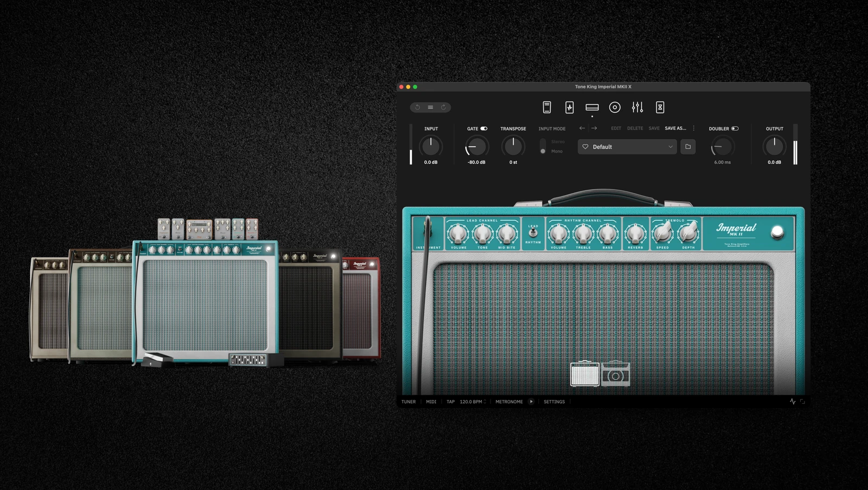
Task: Click the undo arrow icon
Action: tap(418, 107)
